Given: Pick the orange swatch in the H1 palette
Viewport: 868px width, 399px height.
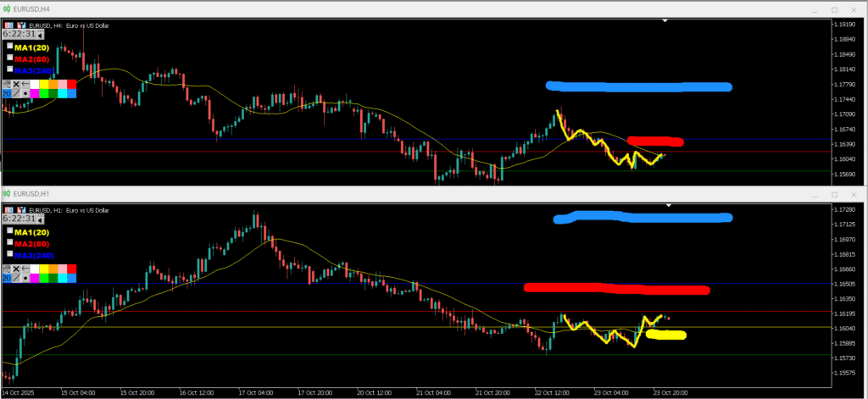Looking at the screenshot, I should pyautogui.click(x=53, y=269).
